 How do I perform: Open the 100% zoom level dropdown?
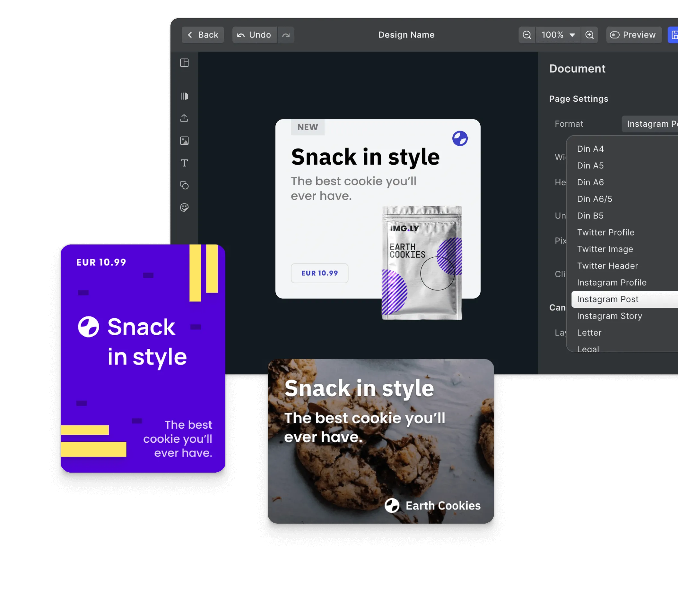coord(558,35)
